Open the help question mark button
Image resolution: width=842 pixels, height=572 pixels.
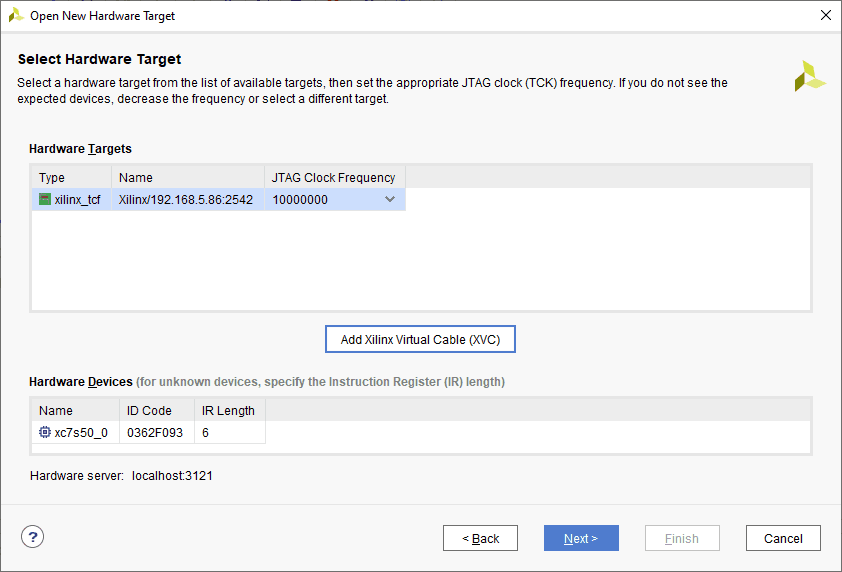click(x=32, y=537)
